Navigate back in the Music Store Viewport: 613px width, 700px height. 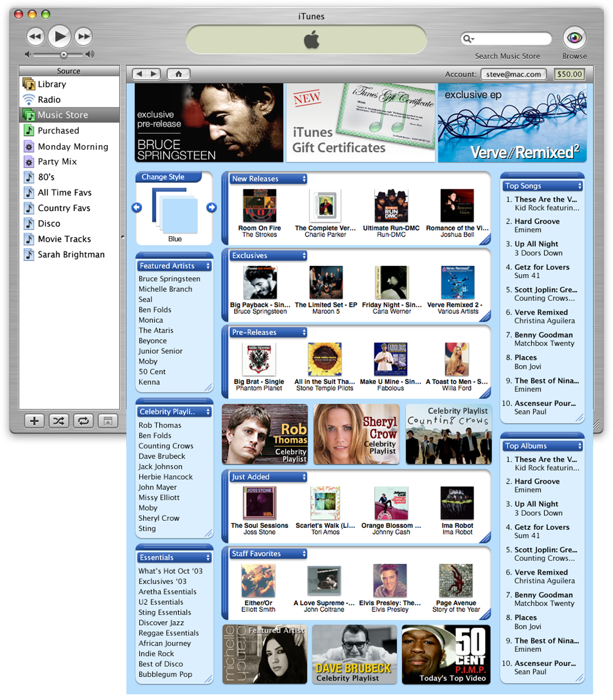pos(139,74)
